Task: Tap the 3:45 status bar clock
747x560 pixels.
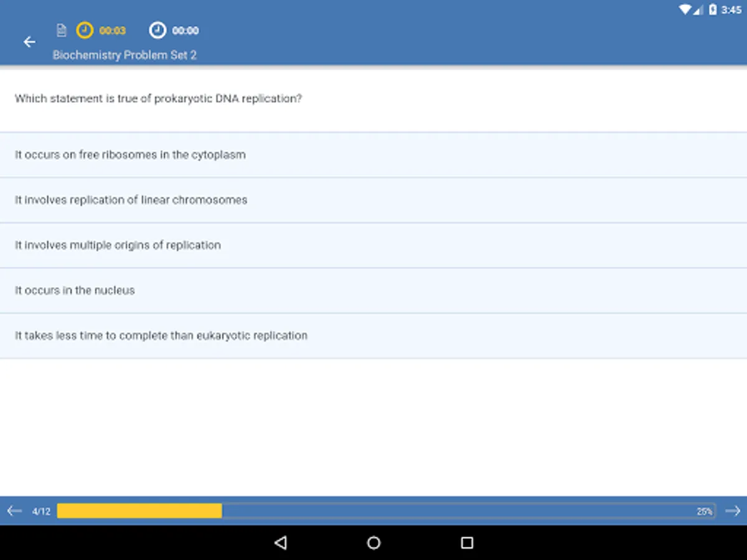Action: (x=731, y=9)
